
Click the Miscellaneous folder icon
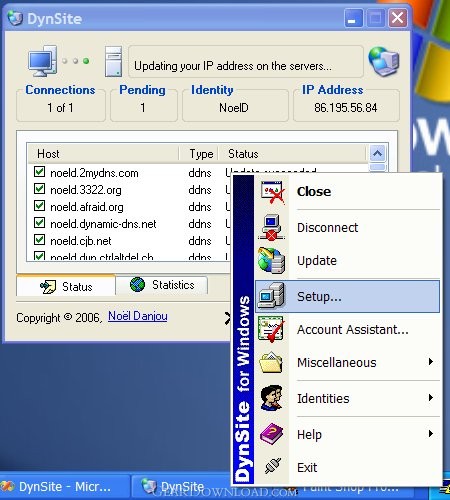coord(271,362)
